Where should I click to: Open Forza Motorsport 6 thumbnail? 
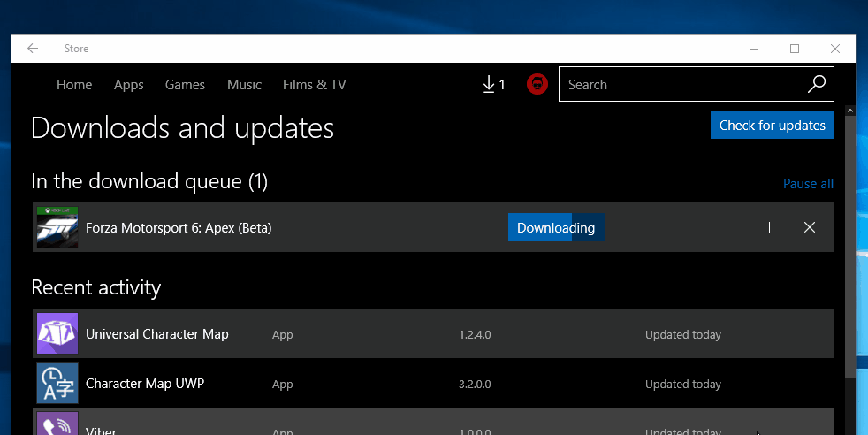(x=57, y=227)
